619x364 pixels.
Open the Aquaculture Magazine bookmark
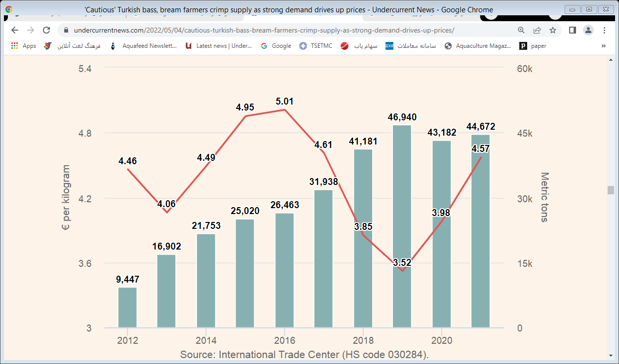coord(478,46)
